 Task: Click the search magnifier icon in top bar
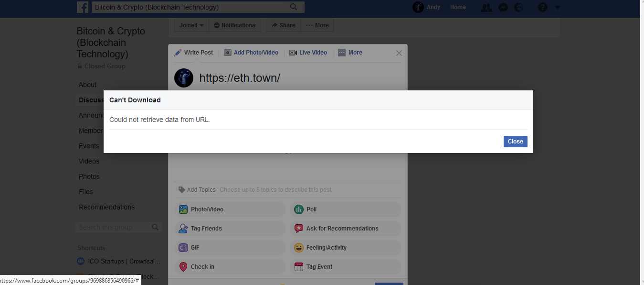pos(294,7)
